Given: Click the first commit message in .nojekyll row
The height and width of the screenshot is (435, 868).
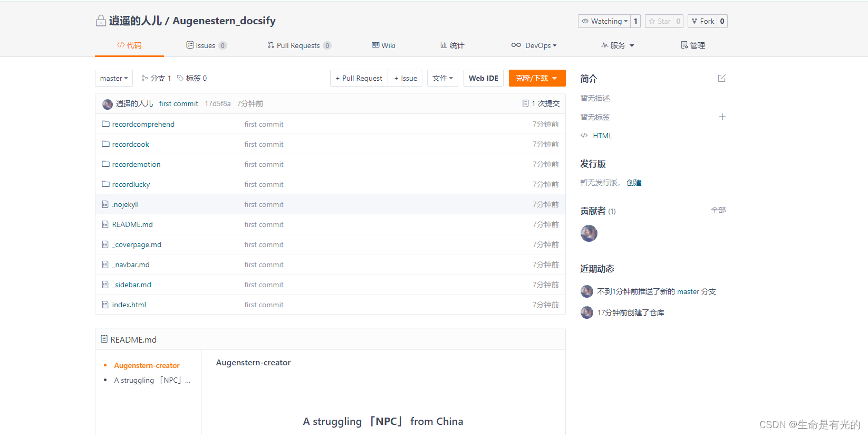Looking at the screenshot, I should point(264,204).
